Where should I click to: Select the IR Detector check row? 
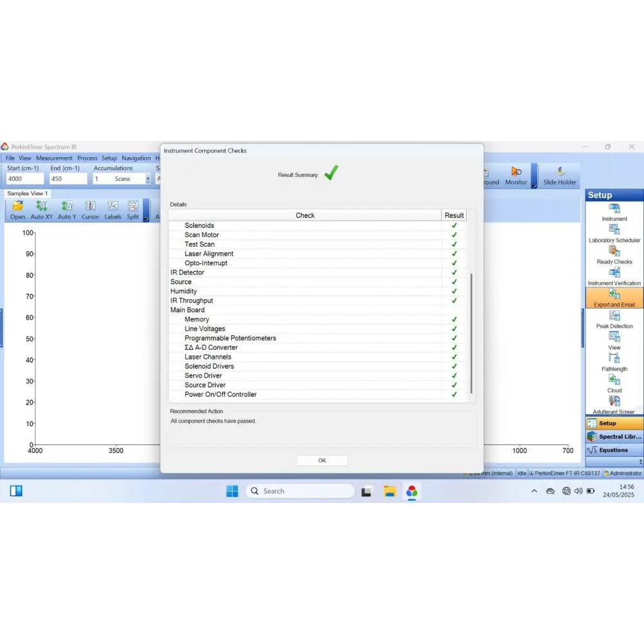coord(317,272)
